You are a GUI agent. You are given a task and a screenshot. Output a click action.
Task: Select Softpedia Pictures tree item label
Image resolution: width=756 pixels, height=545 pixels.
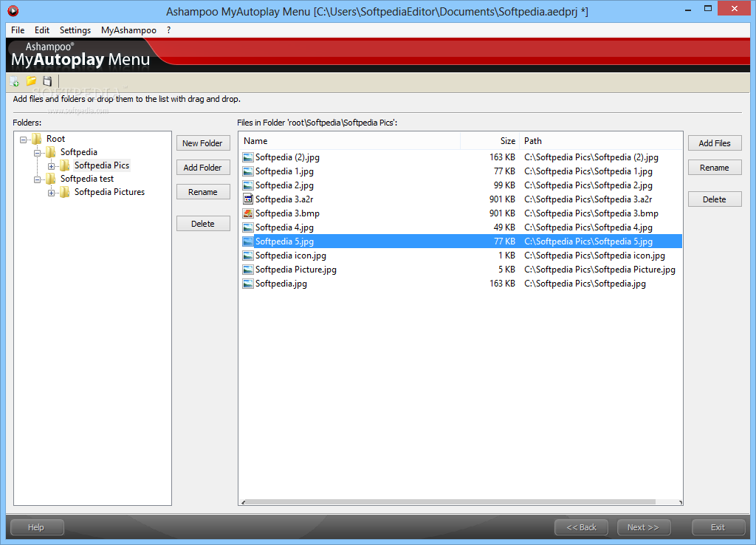point(109,192)
